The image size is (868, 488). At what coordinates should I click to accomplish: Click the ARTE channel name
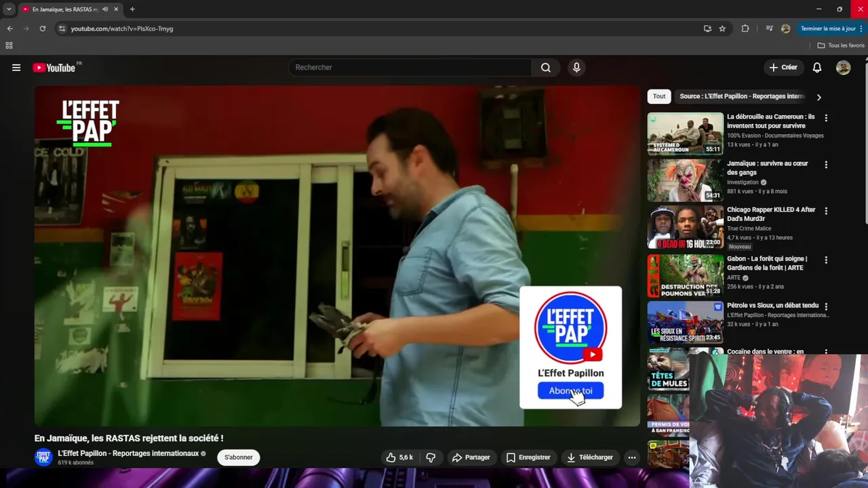click(734, 278)
